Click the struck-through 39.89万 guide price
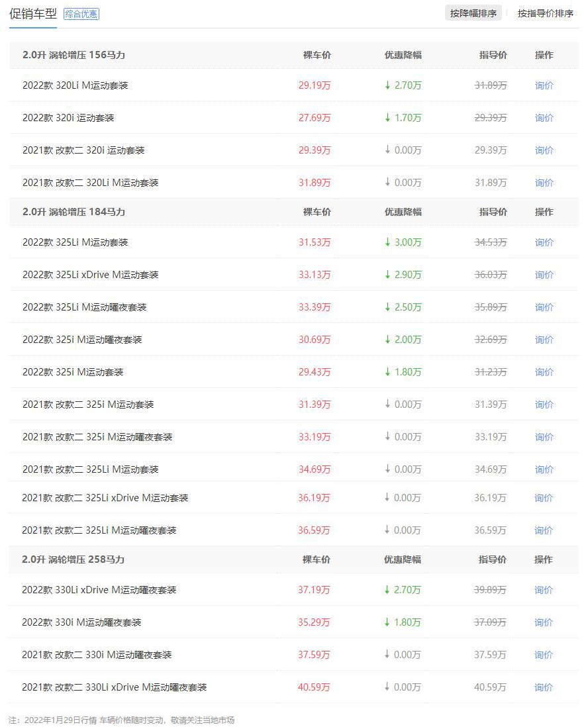 [490, 590]
